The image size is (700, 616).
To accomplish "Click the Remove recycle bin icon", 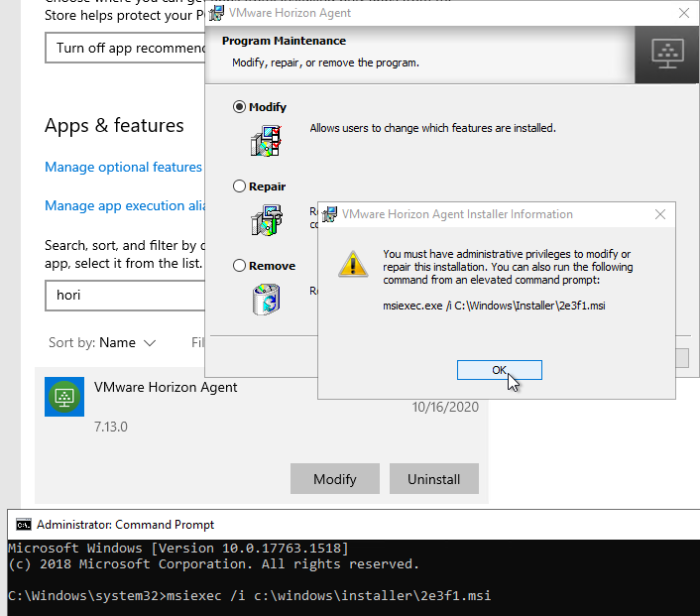I will click(x=266, y=300).
